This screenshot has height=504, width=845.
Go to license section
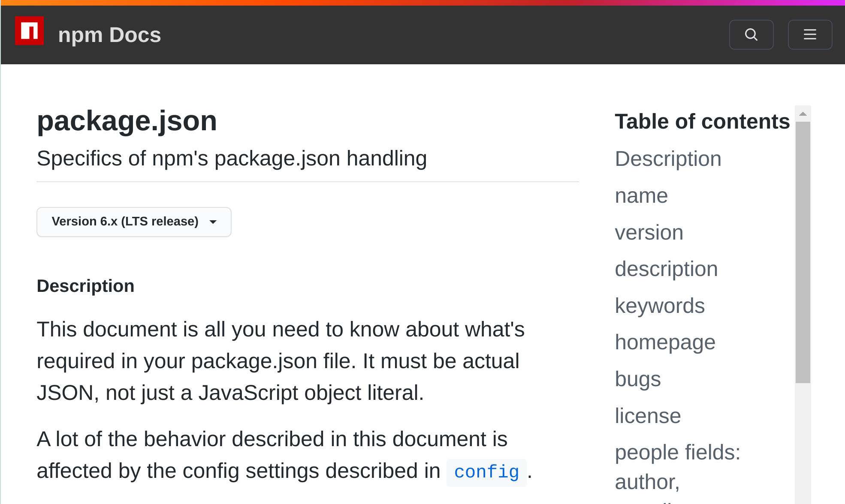pos(648,416)
